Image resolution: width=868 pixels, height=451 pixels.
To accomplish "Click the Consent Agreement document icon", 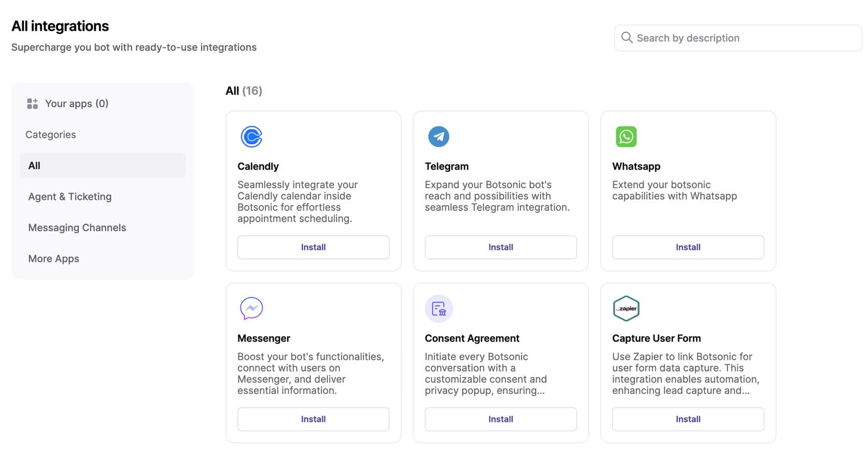I will [x=438, y=309].
